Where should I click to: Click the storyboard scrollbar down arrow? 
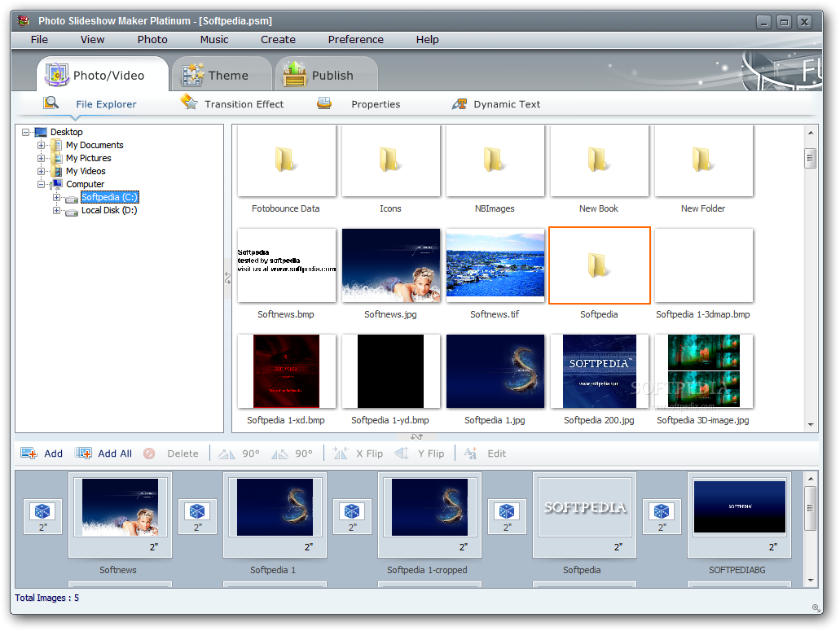click(x=811, y=581)
